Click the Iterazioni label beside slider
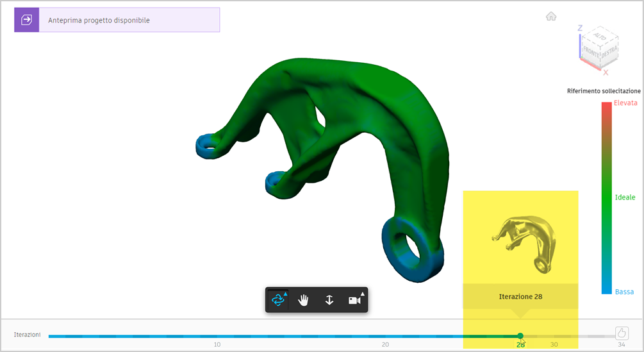This screenshot has height=352, width=644. pyautogui.click(x=27, y=334)
